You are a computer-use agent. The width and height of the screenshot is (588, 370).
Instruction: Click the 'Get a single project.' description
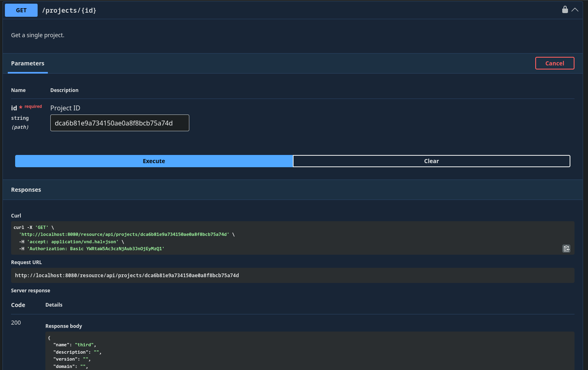[x=38, y=35]
